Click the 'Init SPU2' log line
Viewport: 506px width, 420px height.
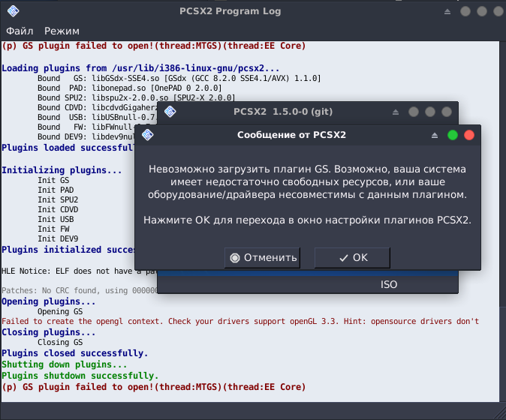[x=58, y=199]
